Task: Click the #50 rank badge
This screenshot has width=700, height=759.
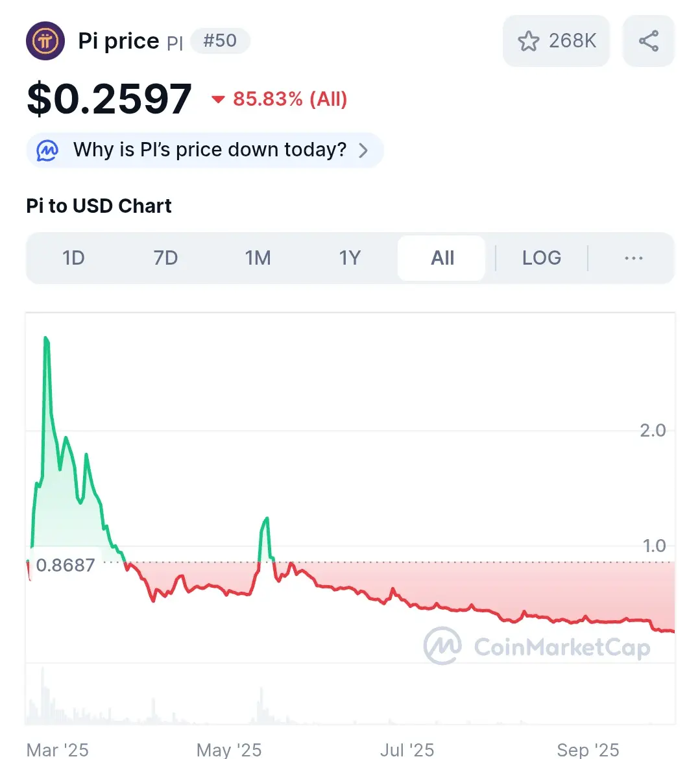Action: [x=221, y=41]
